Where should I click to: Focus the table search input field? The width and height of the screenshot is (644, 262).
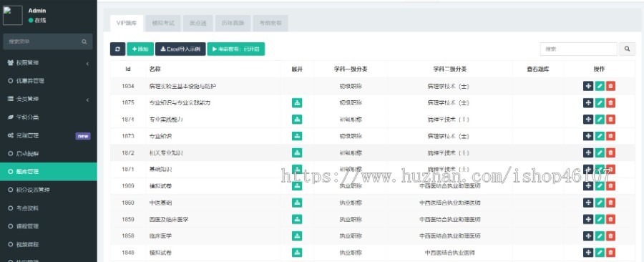578,49
